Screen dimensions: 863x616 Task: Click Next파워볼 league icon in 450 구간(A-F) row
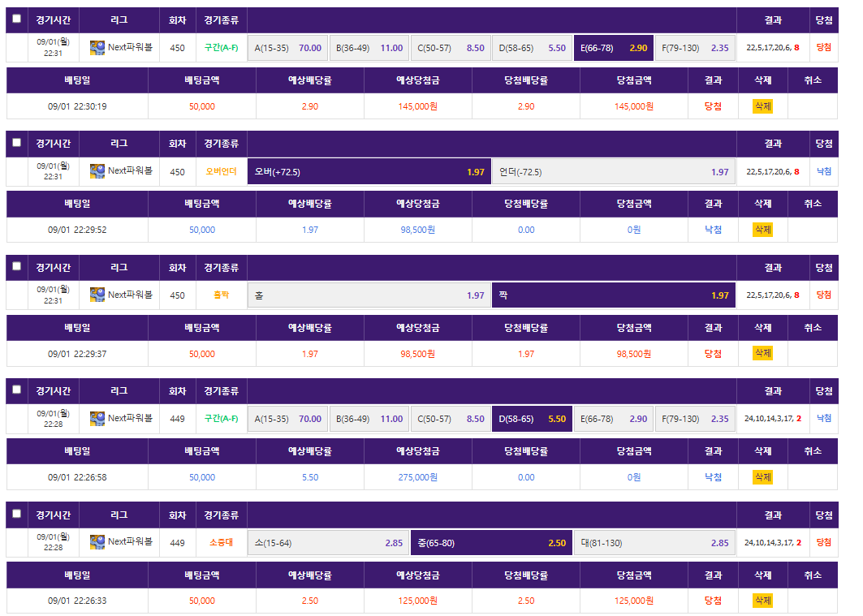tap(97, 48)
